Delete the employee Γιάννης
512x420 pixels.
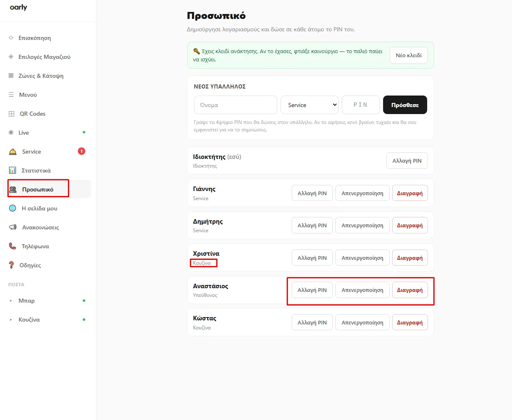point(410,193)
